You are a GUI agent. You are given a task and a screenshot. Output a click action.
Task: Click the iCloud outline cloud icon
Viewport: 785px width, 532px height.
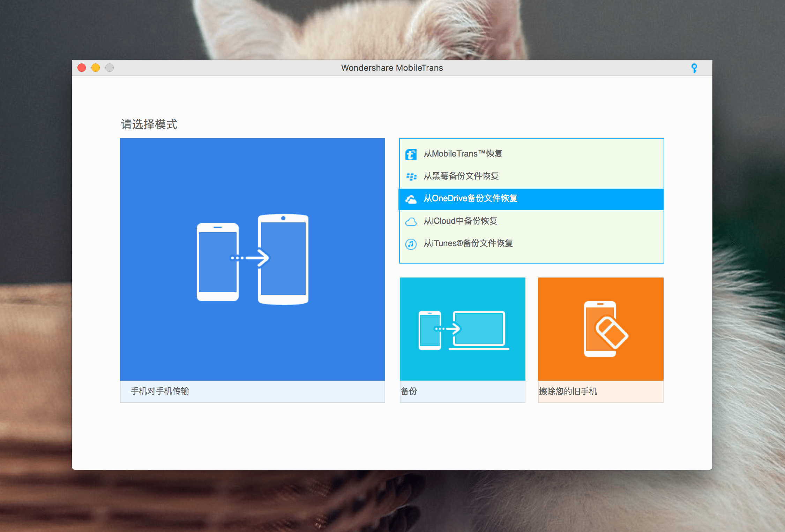coord(411,222)
